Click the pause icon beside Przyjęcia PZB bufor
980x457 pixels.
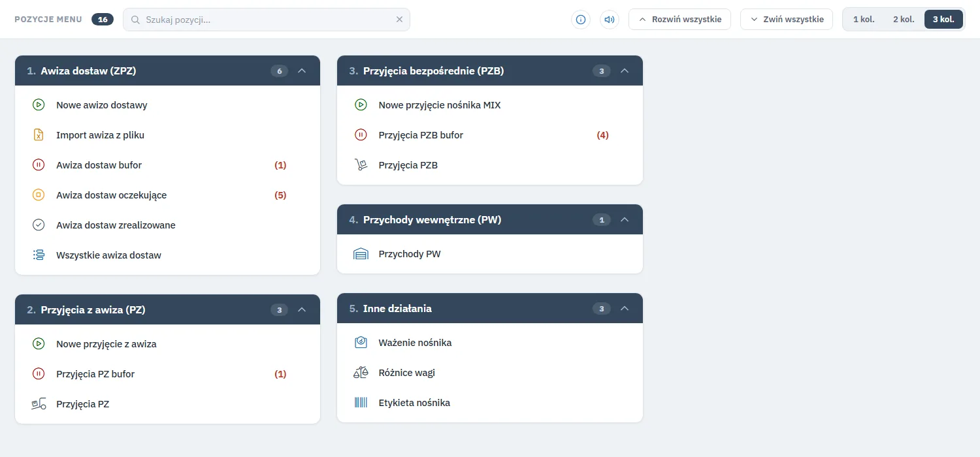[361, 135]
